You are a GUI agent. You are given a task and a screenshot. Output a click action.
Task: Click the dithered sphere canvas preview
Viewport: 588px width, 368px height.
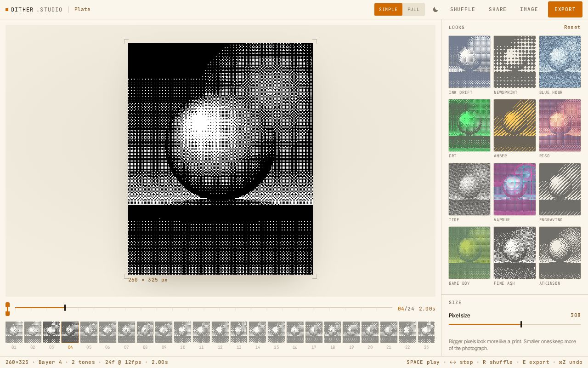point(220,159)
